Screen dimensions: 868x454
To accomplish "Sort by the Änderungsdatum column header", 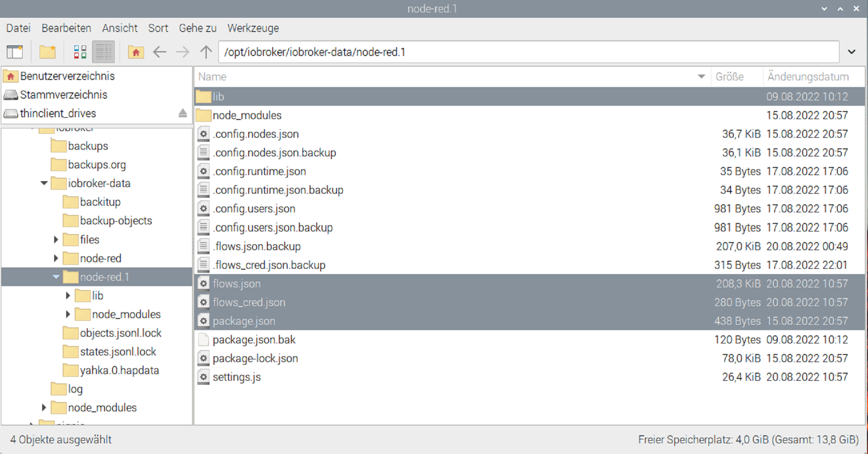I will pyautogui.click(x=814, y=76).
